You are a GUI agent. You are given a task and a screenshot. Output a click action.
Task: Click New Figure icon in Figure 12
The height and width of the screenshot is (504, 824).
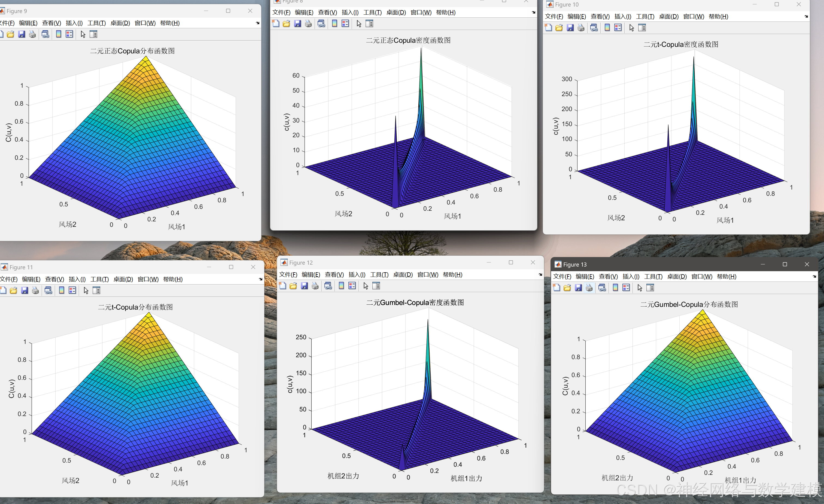coord(282,286)
